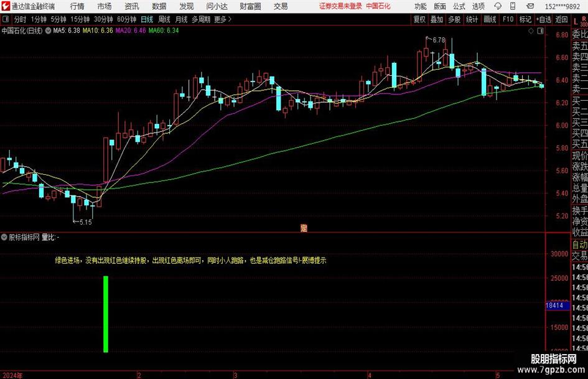Viewport: 588px width, 379px height.
Task: Open the 资讯 menu
Action: point(132,6)
